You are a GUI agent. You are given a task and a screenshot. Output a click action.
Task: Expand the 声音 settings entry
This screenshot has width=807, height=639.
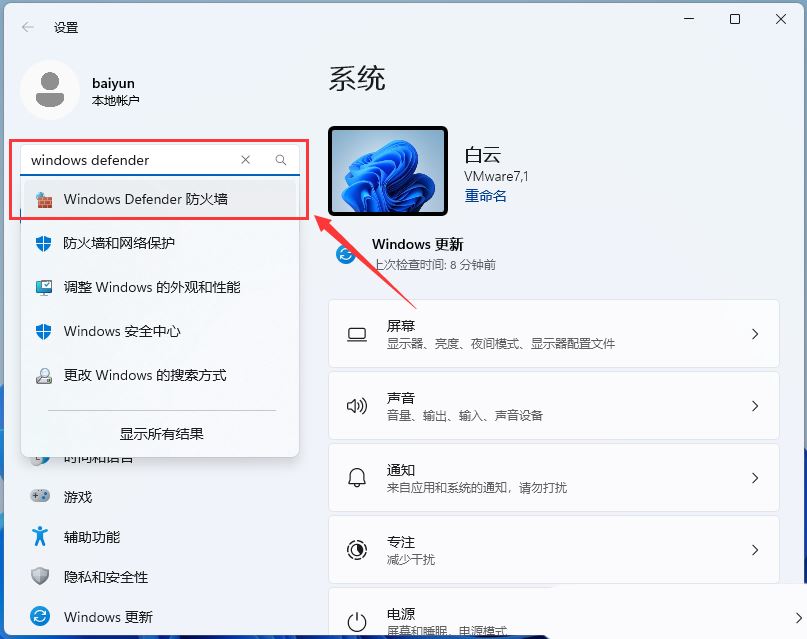tap(555, 405)
